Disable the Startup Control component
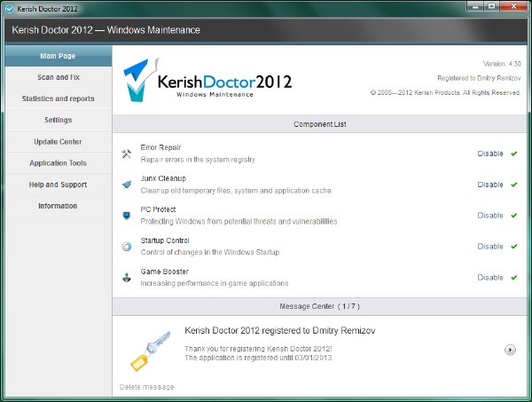Screen dimensions: 532x402 click(490, 247)
